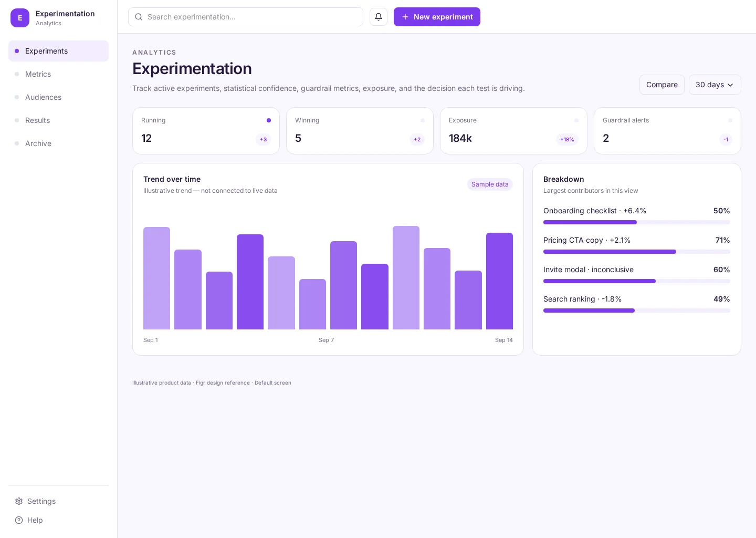This screenshot has height=538, width=756.
Task: Select the Sample data tag
Action: 490,184
